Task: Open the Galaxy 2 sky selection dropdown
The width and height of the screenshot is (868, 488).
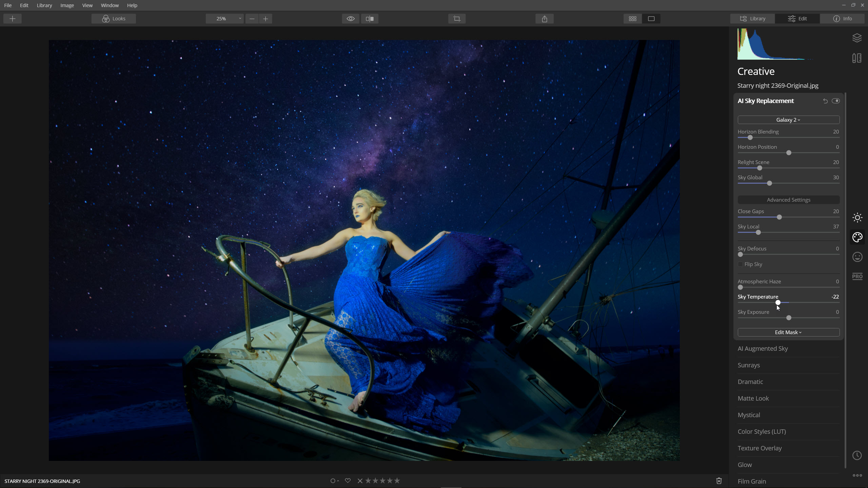Action: click(788, 120)
